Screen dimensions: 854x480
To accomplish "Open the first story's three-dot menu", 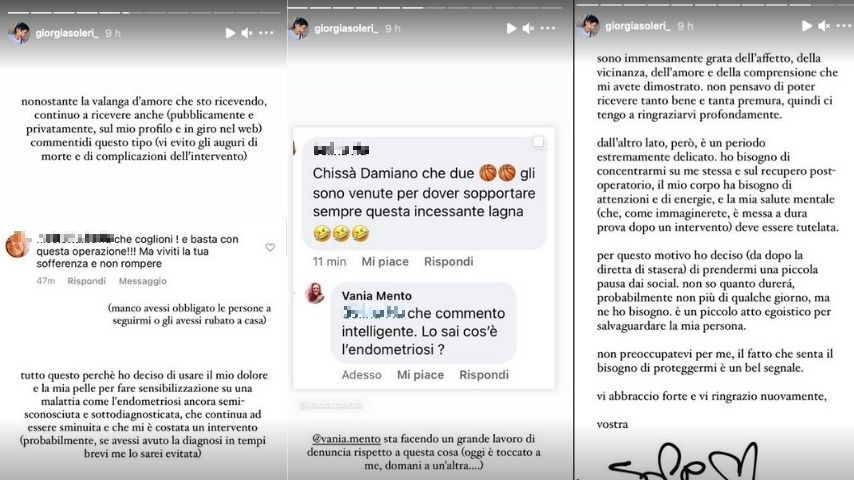I will (266, 33).
